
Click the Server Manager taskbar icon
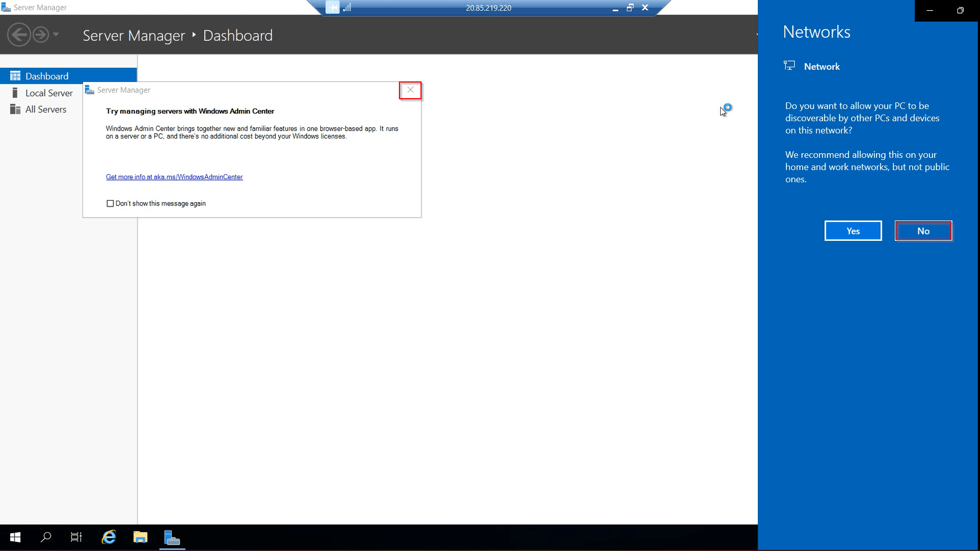pos(172,538)
